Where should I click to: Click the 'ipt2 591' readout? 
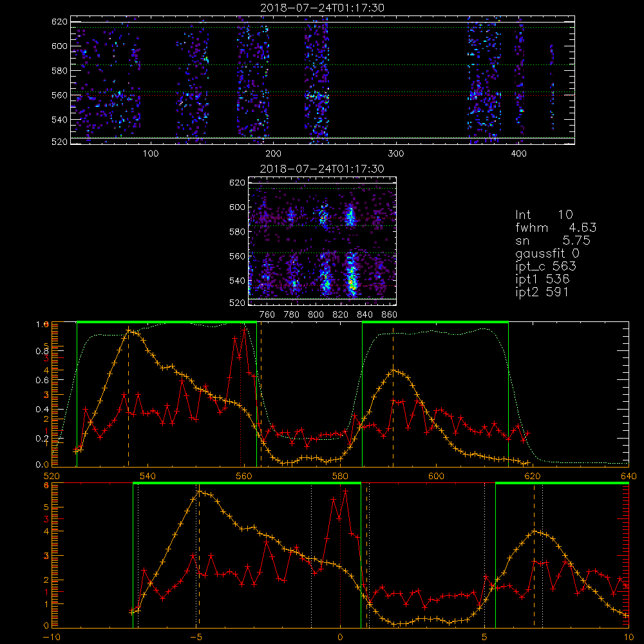542,292
